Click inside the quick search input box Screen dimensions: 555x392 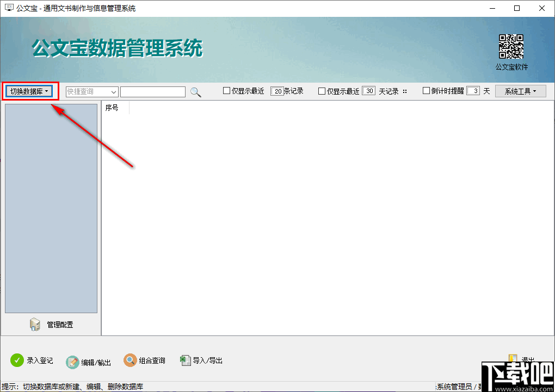click(152, 91)
